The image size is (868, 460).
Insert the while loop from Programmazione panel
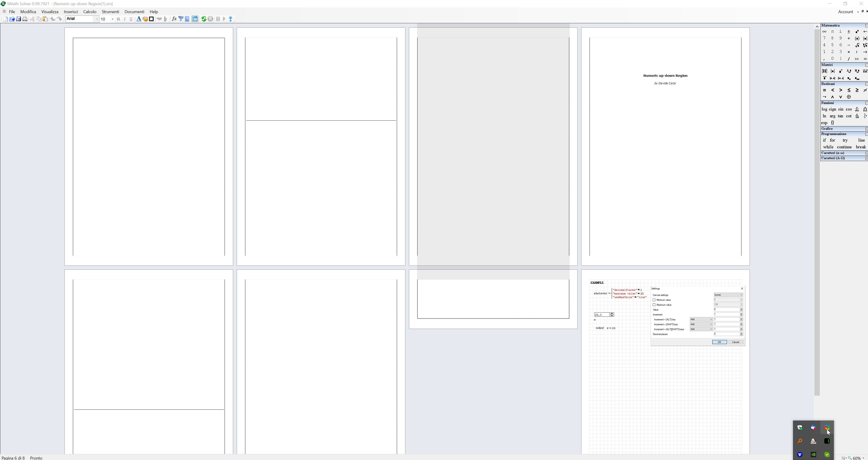click(829, 147)
